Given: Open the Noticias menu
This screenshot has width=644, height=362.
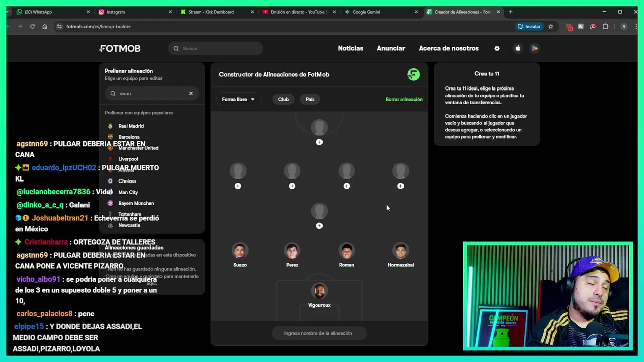Looking at the screenshot, I should [x=350, y=48].
